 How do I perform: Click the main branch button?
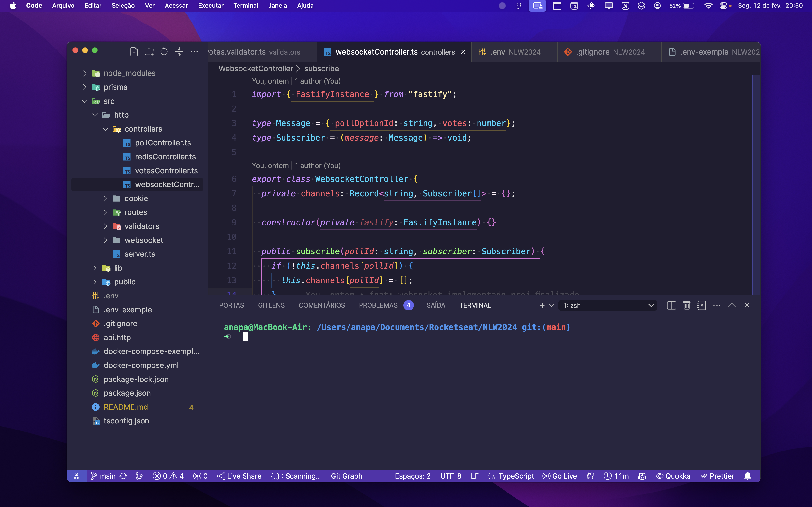click(103, 476)
